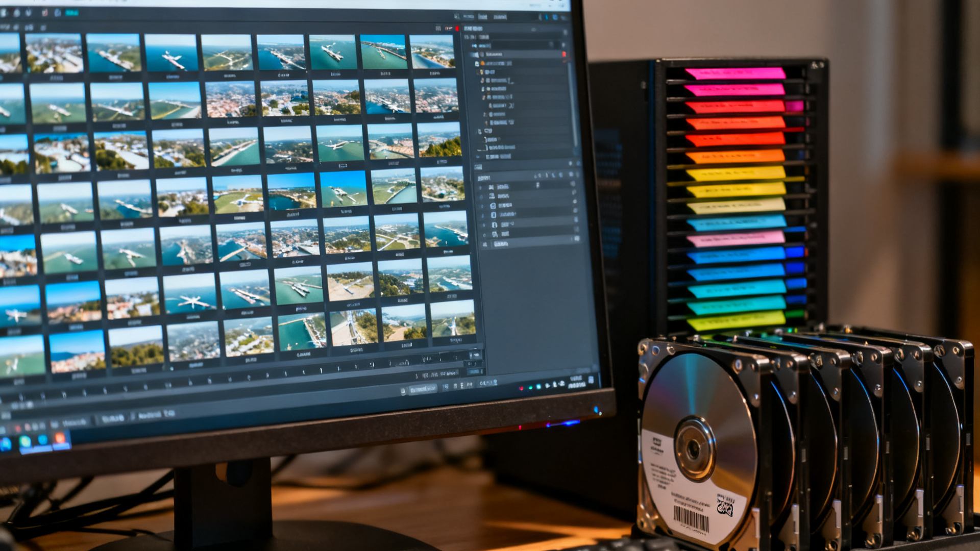Click the red status dot in the bottom status bar

521,388
